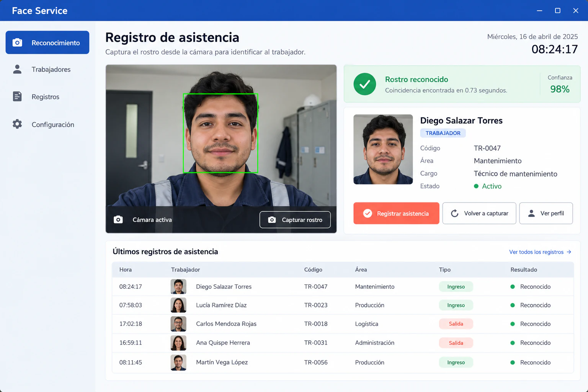
Task: Click the Trabajador column header
Action: click(186, 269)
